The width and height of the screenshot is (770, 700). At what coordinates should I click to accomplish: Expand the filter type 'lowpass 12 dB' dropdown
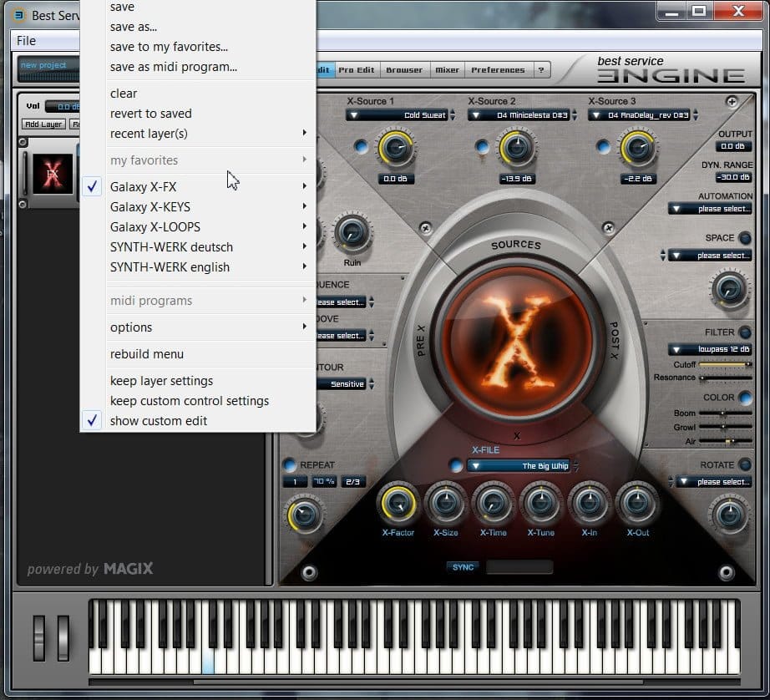(709, 350)
